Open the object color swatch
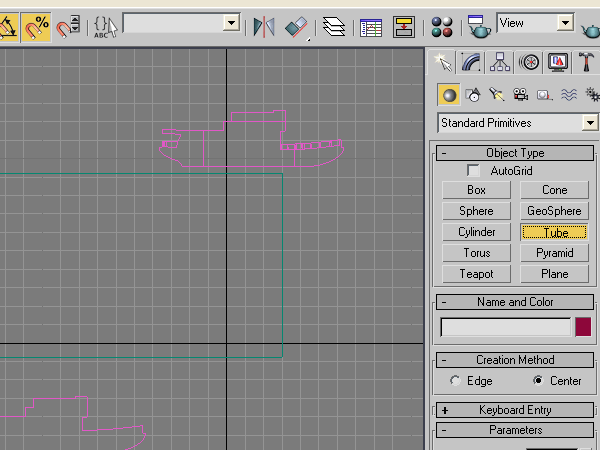600x450 pixels. (x=583, y=327)
